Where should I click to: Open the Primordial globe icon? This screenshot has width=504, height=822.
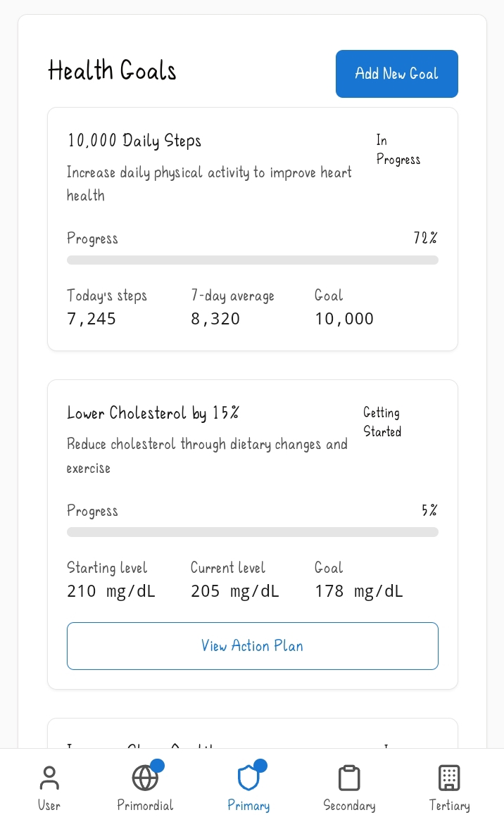coord(145,778)
